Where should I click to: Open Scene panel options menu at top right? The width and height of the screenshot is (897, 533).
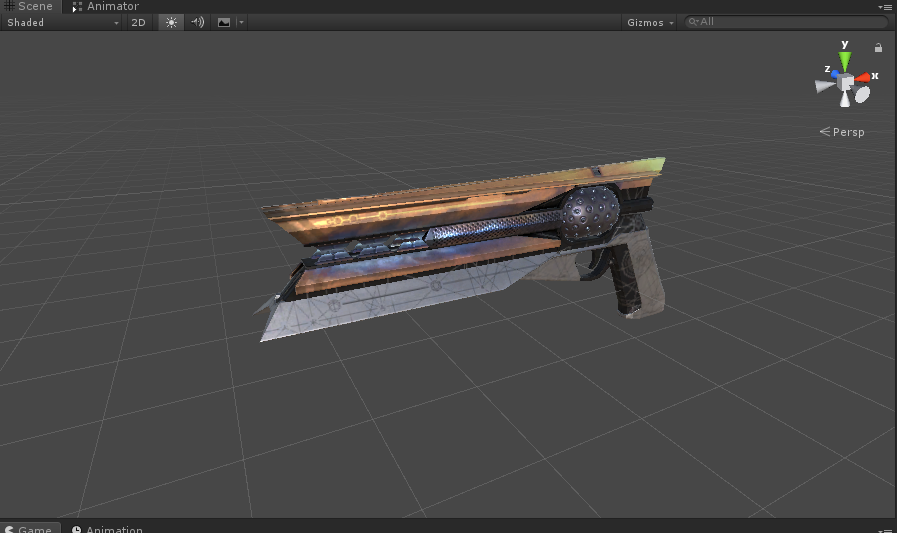pyautogui.click(x=885, y=6)
